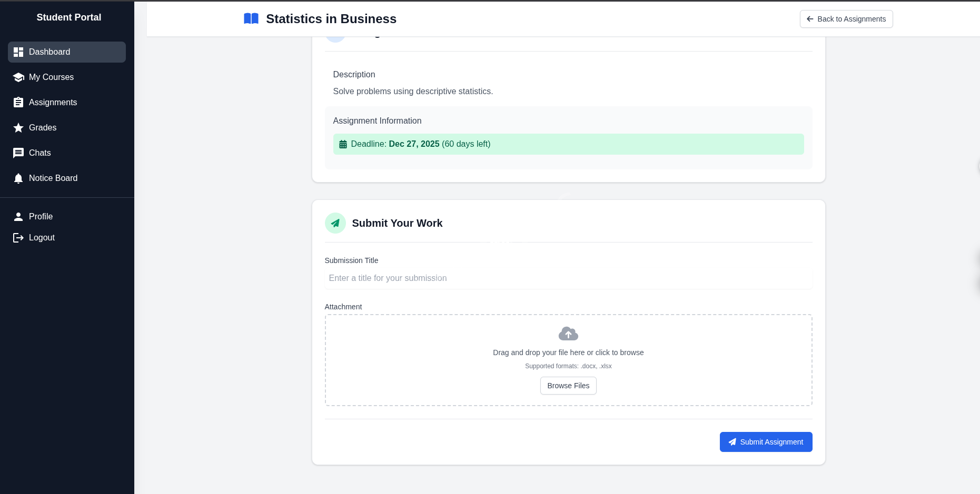The image size is (980, 494).
Task: Click the blue book icon in header
Action: coord(251,19)
